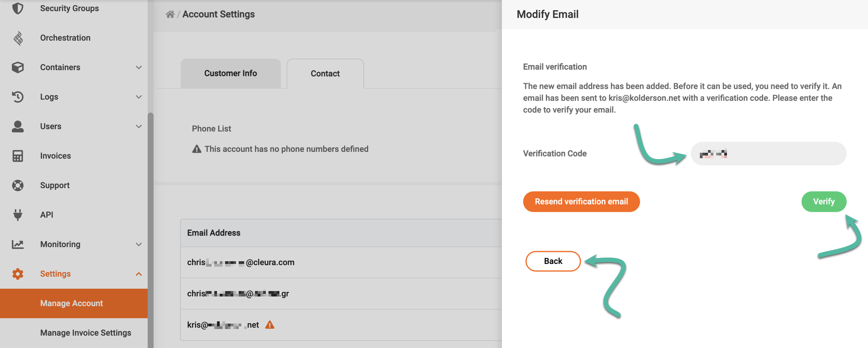
Task: Switch to the Customer Info tab
Action: click(x=231, y=73)
